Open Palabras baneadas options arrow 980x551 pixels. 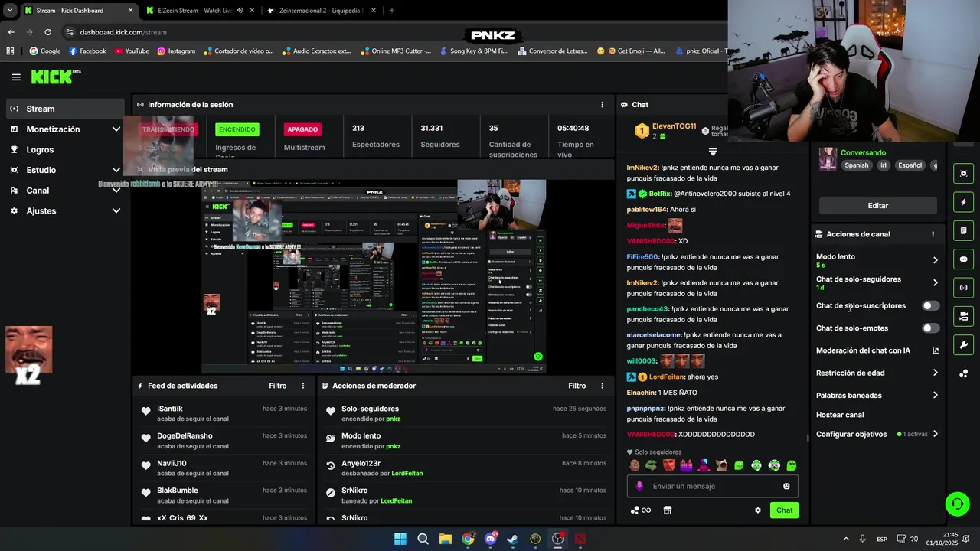[x=935, y=396]
